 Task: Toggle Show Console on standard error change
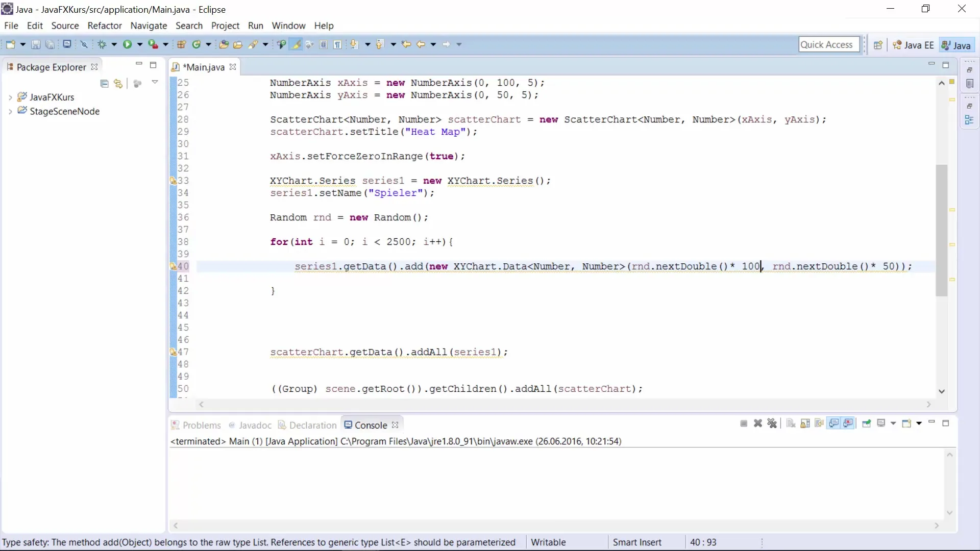click(848, 423)
